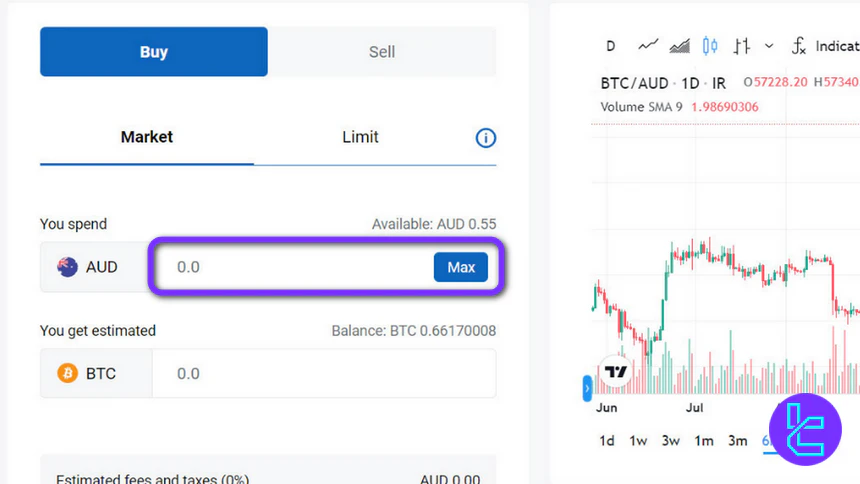The width and height of the screenshot is (860, 484).
Task: Click the TradingView logo on chart
Action: pos(616,371)
